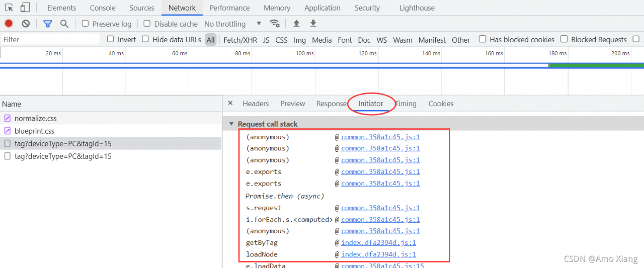Open the Elements panel tab
Screen dimensions: 644x268
(62, 8)
